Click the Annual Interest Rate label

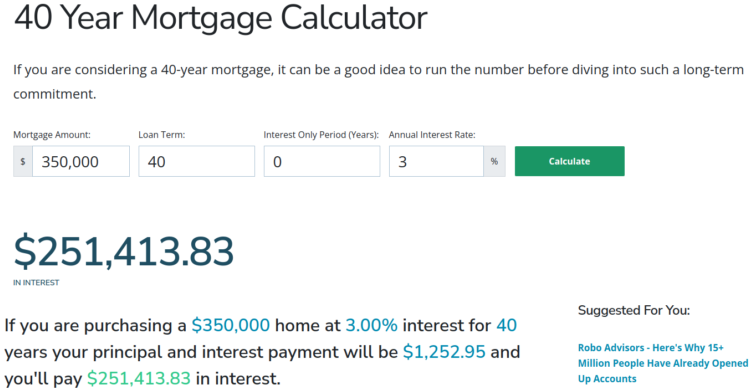coord(432,135)
